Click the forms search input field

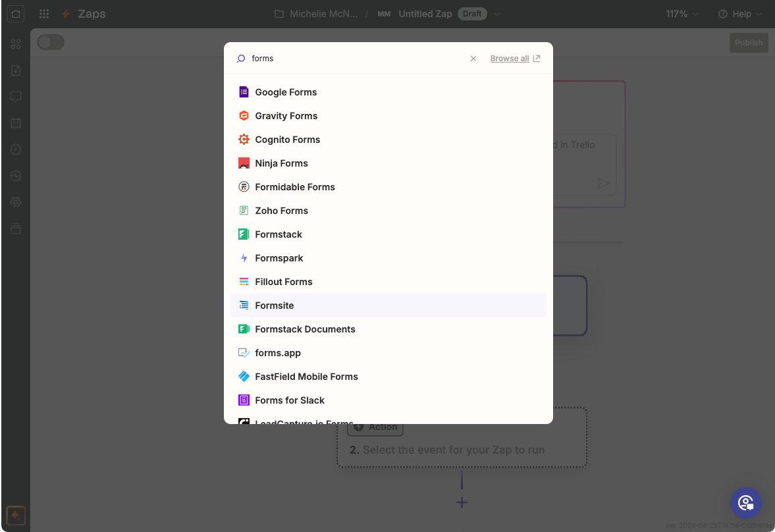coord(358,59)
